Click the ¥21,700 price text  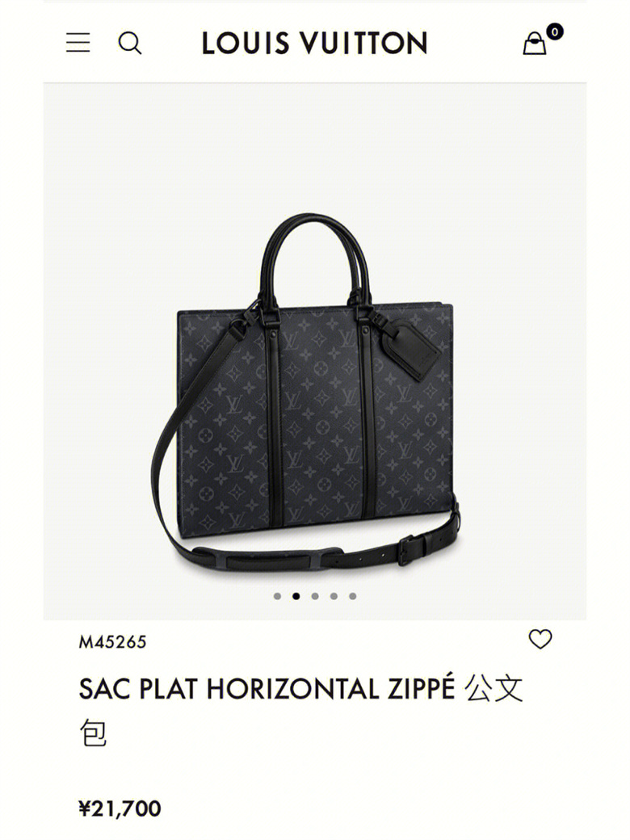pyautogui.click(x=120, y=808)
